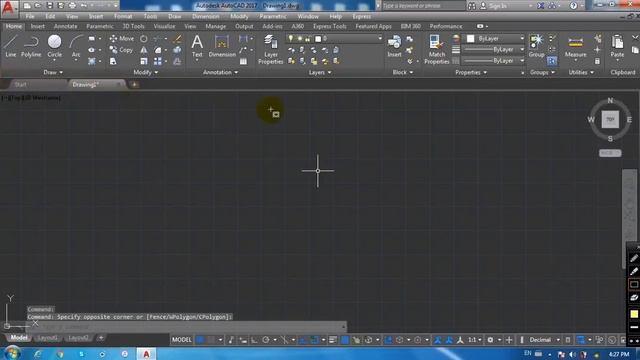Viewport: 640px width, 360px height.
Task: Toggle layer on/off lightbulb icon
Action: (x=291, y=38)
